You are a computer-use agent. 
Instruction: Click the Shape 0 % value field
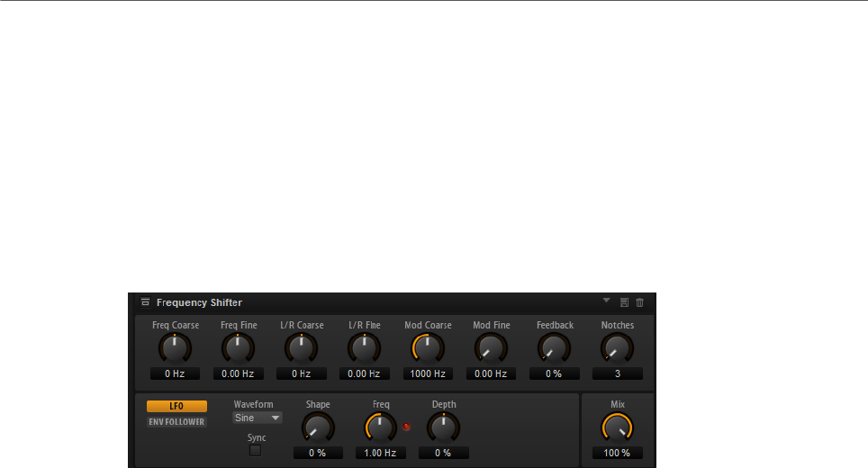click(318, 453)
